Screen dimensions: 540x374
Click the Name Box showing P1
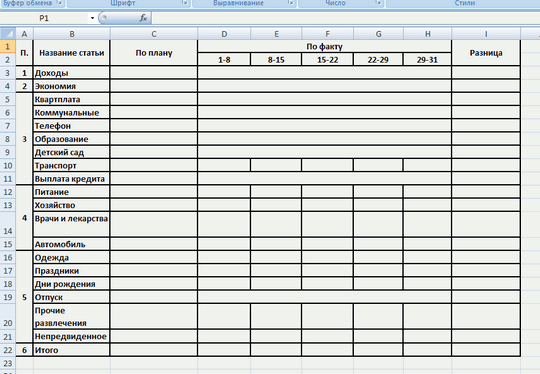click(45, 18)
